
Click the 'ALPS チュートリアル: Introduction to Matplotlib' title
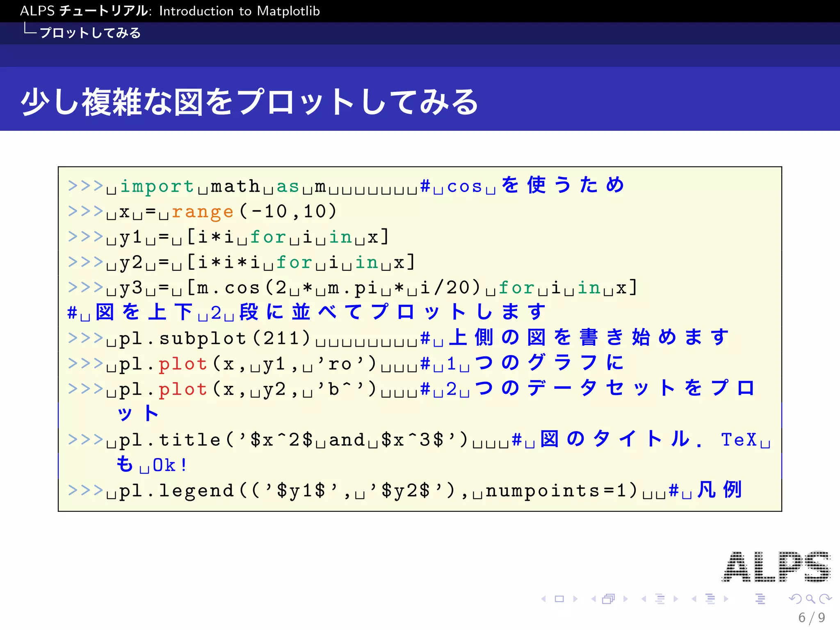[170, 11]
